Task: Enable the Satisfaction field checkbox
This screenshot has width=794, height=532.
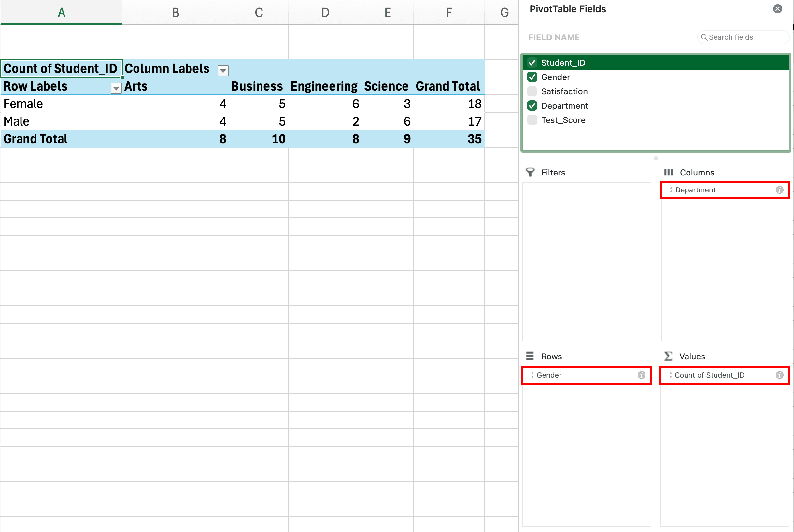Action: tap(532, 91)
